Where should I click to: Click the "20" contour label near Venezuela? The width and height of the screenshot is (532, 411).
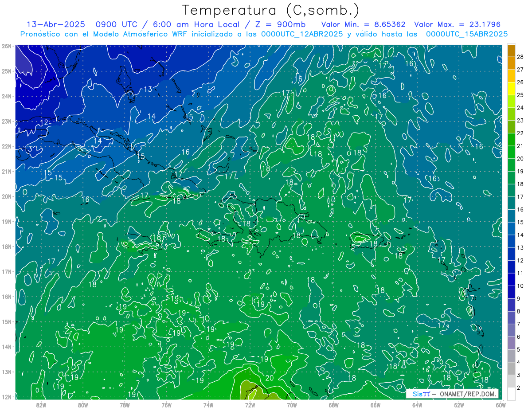[270, 378]
